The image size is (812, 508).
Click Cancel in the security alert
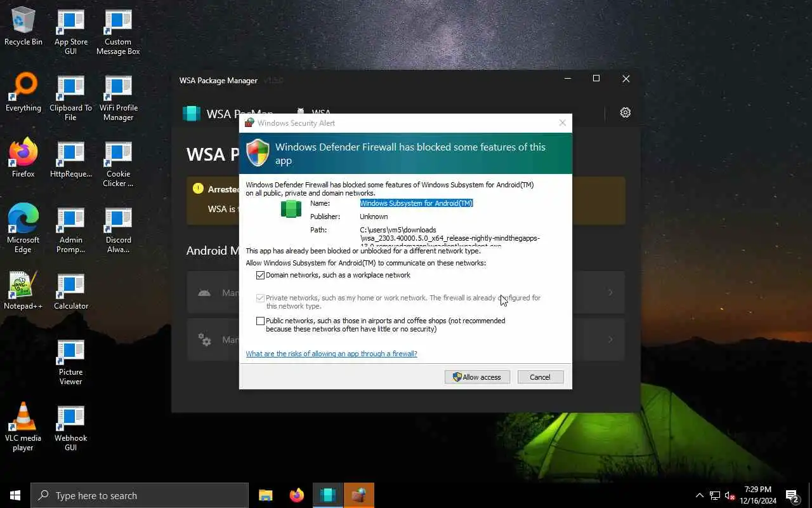click(x=540, y=377)
